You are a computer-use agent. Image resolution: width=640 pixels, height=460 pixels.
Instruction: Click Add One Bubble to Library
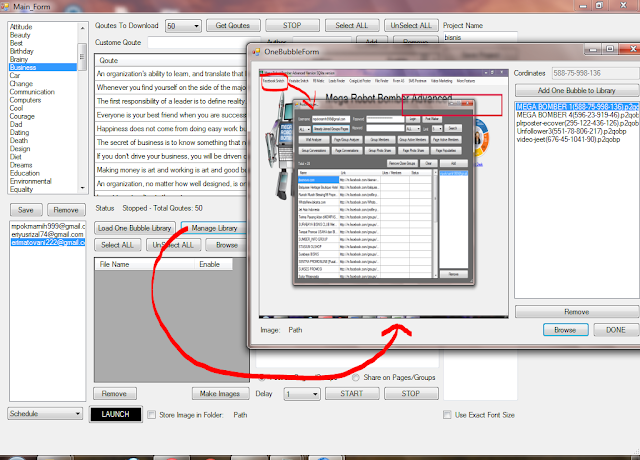click(x=577, y=90)
